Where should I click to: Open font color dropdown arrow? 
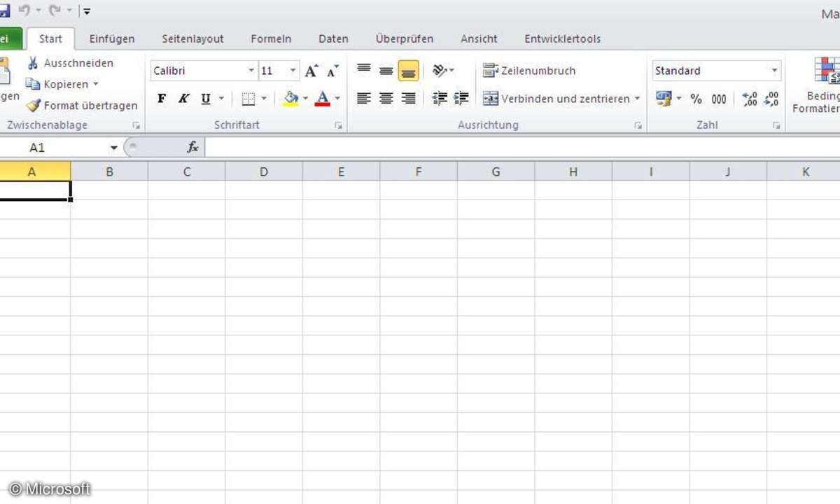tap(337, 99)
